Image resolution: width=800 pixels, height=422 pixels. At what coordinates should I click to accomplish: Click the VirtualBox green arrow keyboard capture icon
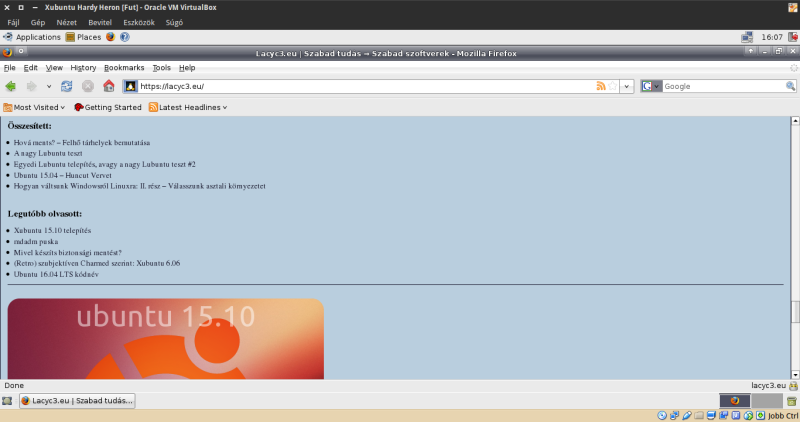(x=761, y=415)
